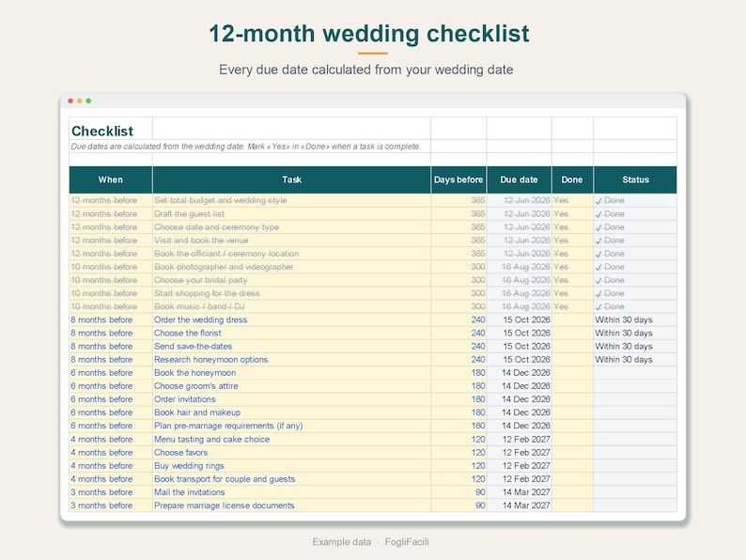Select task 'Buy wedding rings'

click(291, 466)
